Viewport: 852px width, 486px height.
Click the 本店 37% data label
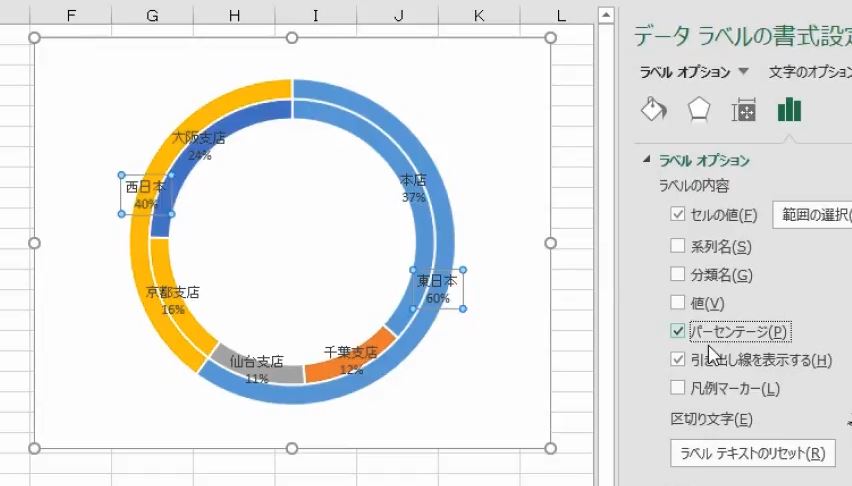point(414,188)
